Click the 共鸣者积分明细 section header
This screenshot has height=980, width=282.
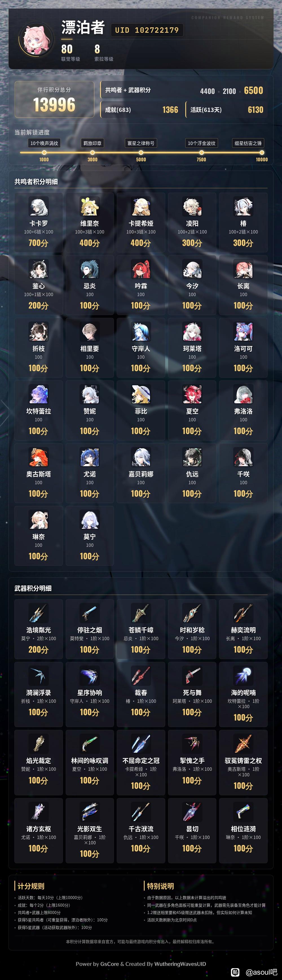[36, 182]
